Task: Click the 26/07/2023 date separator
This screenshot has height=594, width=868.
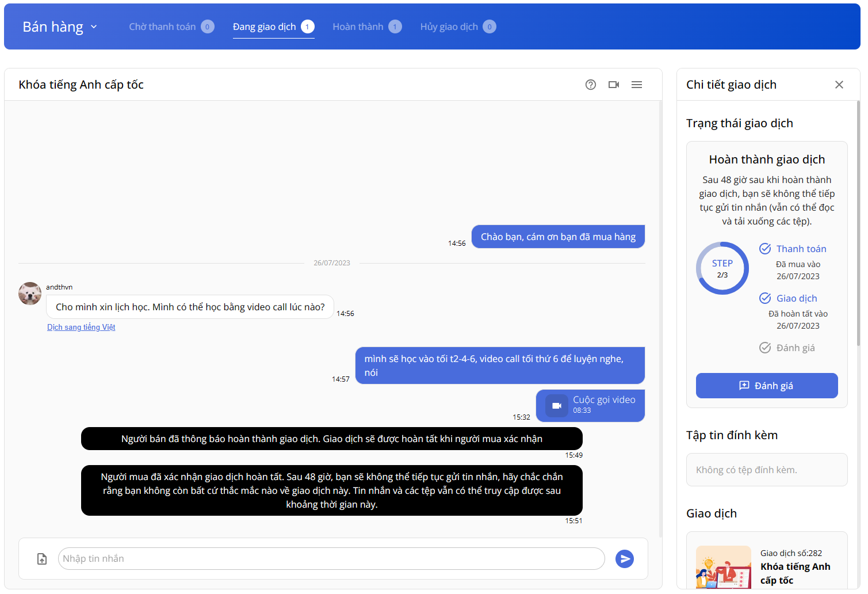Action: 332,263
